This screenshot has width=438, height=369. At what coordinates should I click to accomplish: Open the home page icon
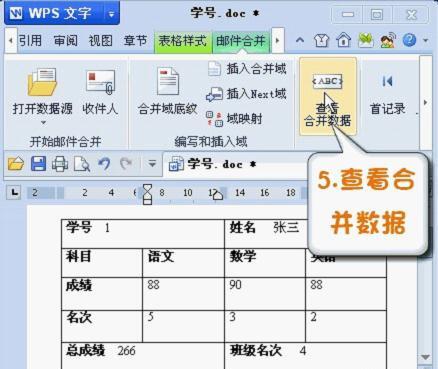tap(343, 40)
